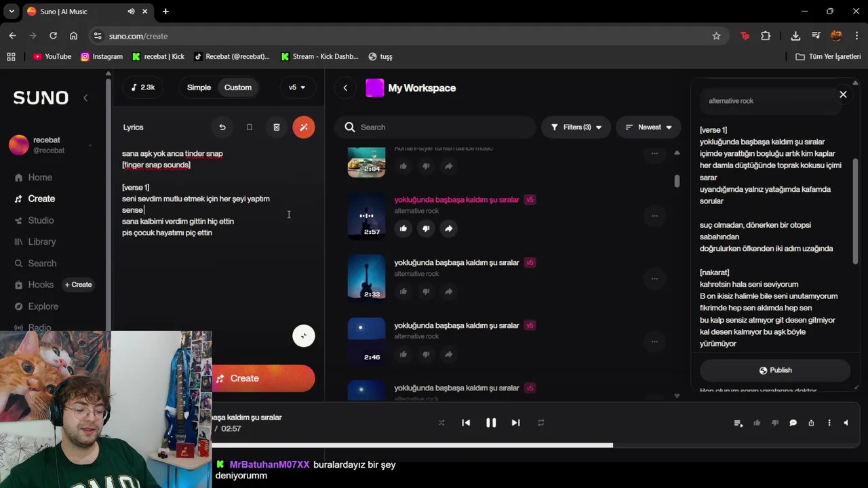Switch to Simple mode tab
The height and width of the screenshot is (488, 868).
pos(199,87)
